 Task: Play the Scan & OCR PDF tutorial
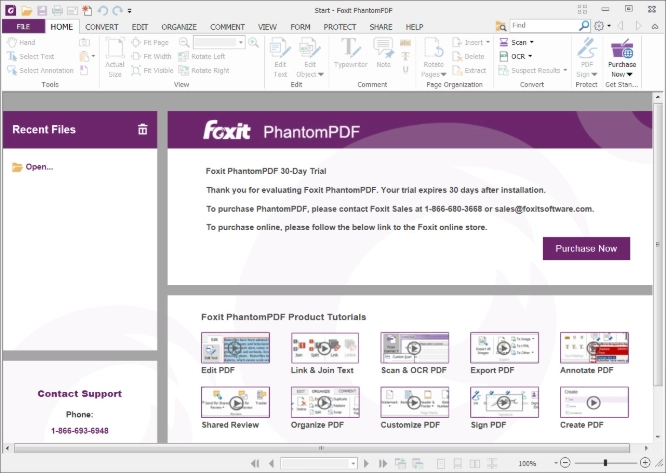(415, 348)
